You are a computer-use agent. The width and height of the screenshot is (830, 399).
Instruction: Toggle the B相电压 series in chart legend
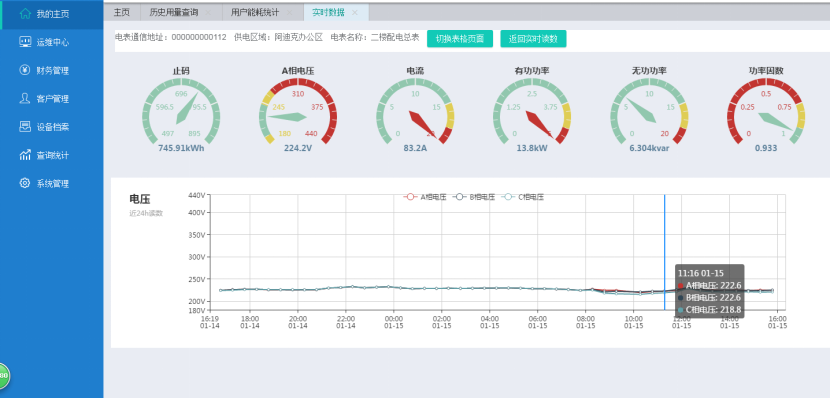coord(473,197)
